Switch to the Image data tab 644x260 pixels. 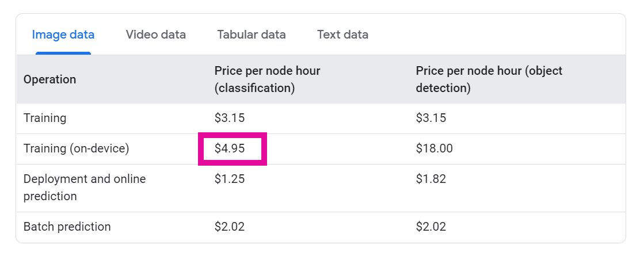click(x=63, y=35)
